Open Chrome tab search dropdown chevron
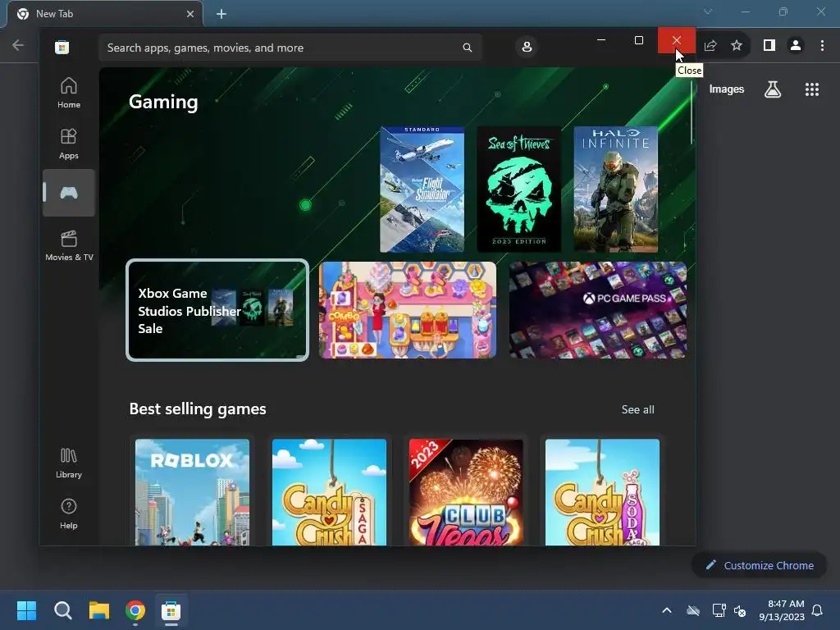 pyautogui.click(x=708, y=11)
